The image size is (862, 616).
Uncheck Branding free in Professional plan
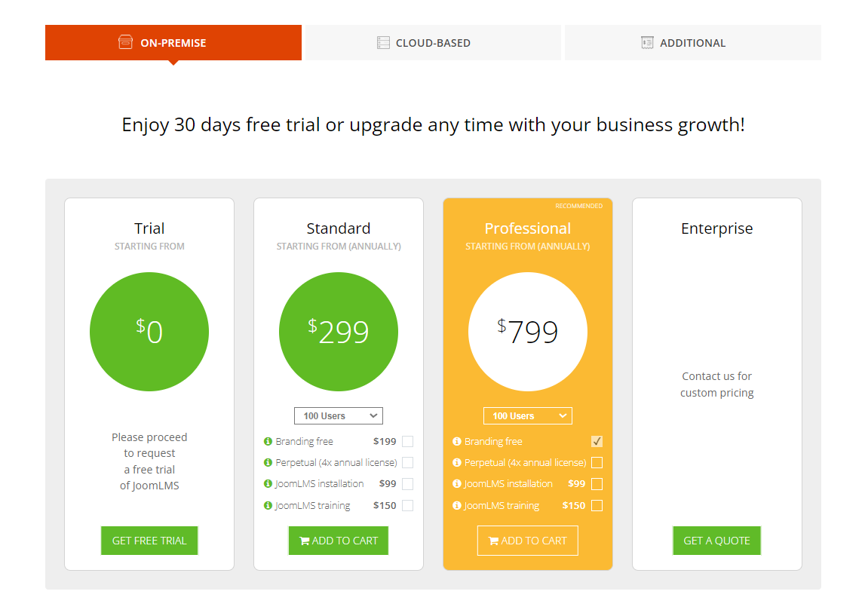coord(597,442)
